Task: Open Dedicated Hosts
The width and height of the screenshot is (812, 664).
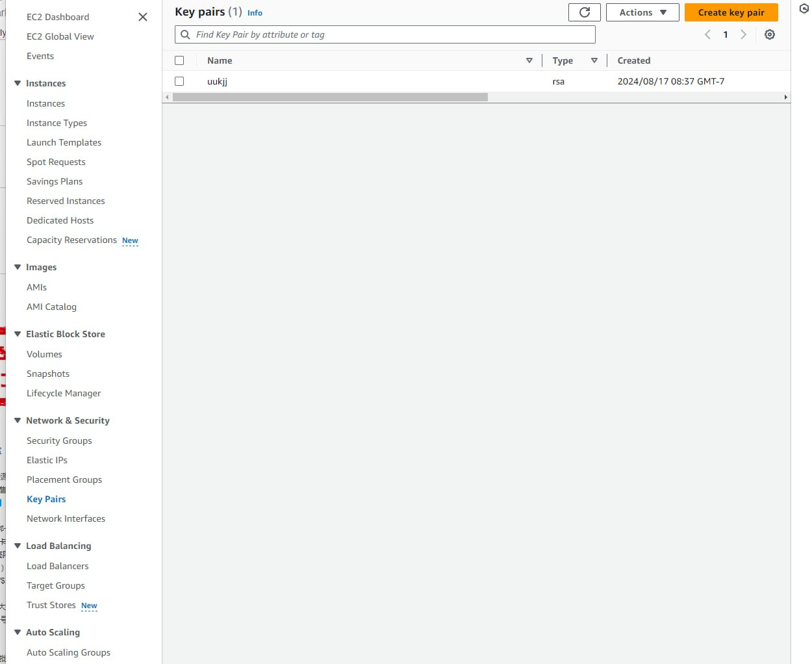Action: point(60,220)
